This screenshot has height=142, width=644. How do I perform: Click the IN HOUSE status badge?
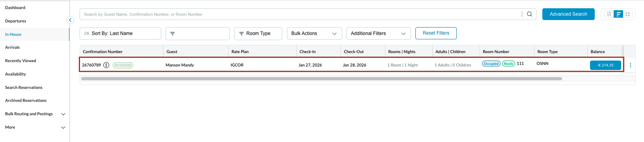click(x=123, y=65)
